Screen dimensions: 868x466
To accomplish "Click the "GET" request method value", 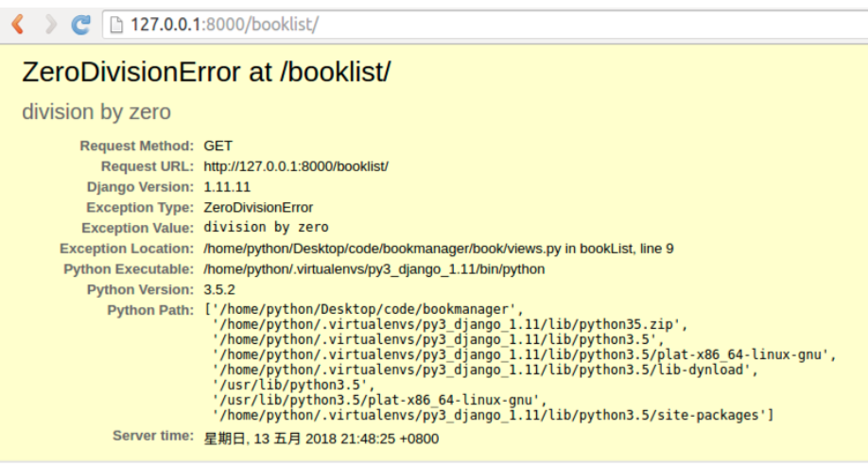I will coord(218,146).
